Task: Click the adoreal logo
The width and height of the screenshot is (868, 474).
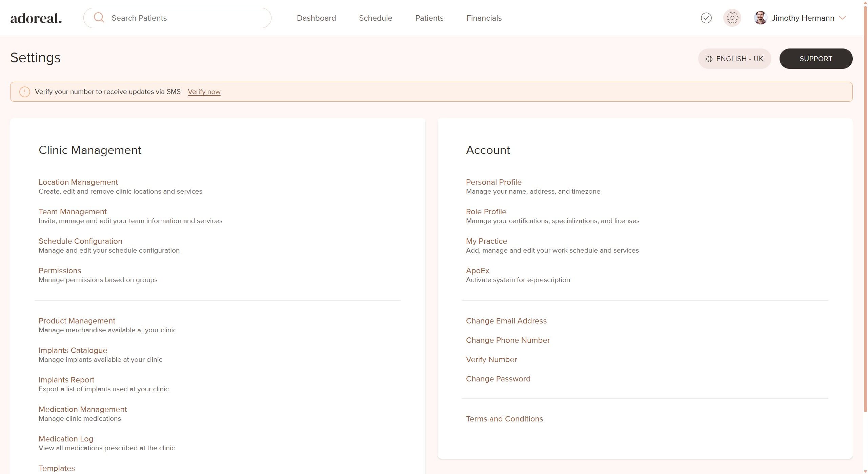Action: coord(36,18)
